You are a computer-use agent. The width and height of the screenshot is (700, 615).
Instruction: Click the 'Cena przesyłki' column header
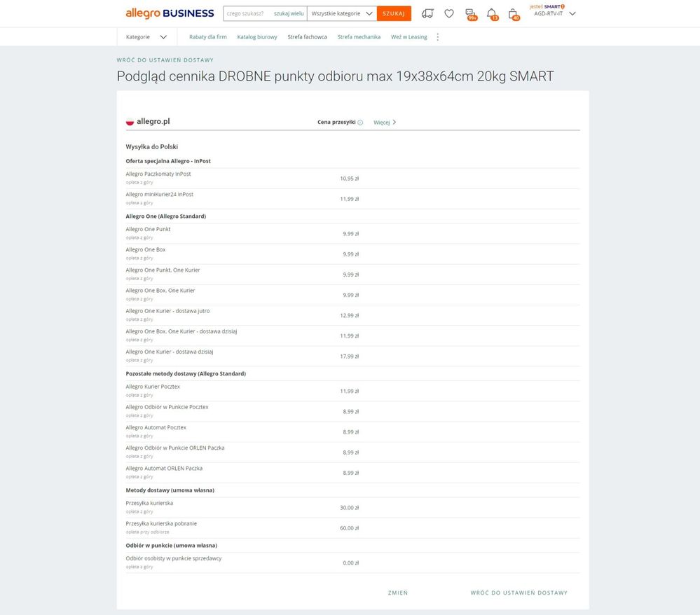click(x=336, y=123)
